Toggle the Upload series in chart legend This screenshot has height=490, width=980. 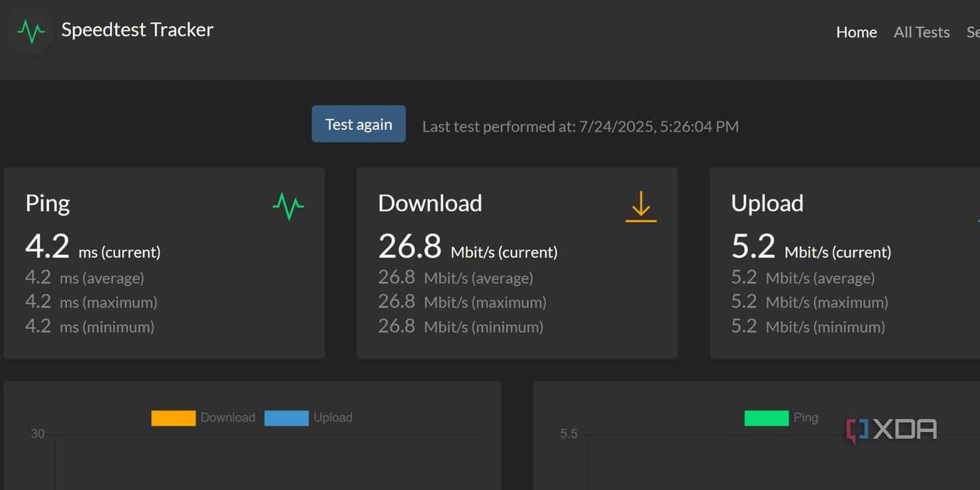tap(309, 418)
